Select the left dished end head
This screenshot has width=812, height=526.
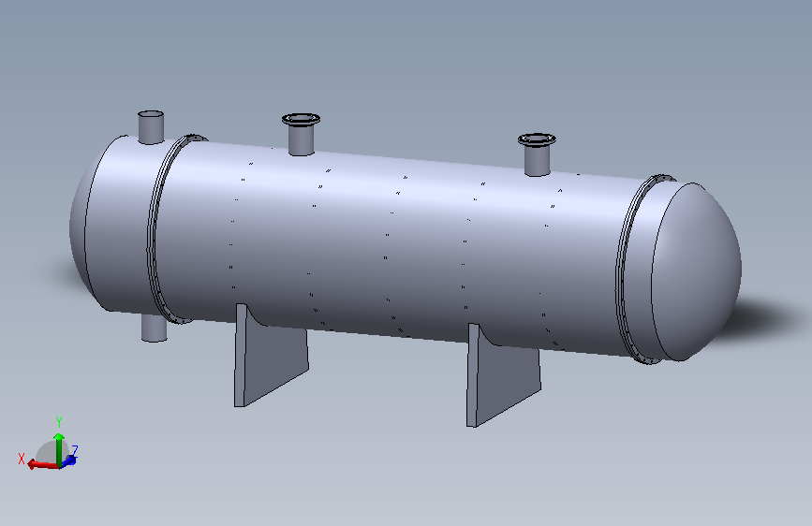[78, 227]
